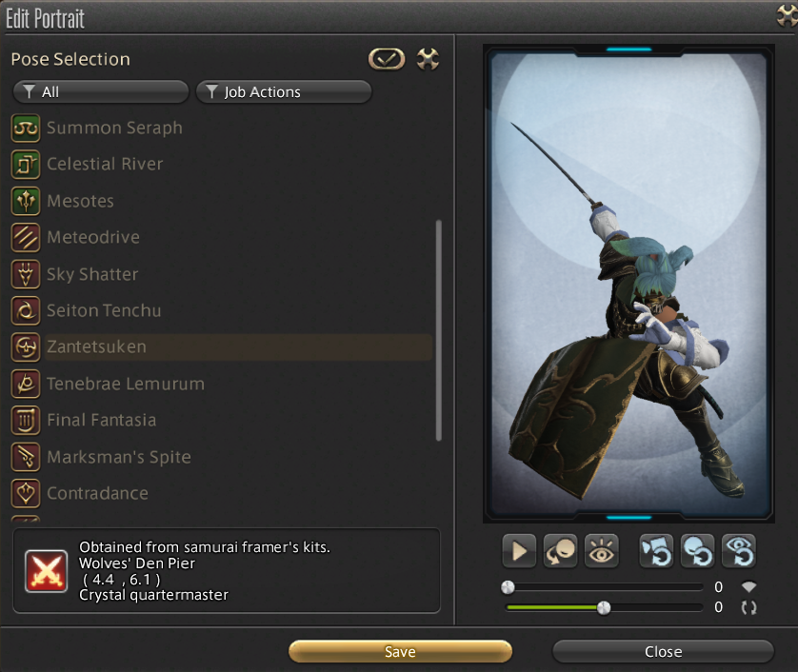The width and height of the screenshot is (798, 672).
Task: Open the All filter dropdown
Action: (x=101, y=92)
